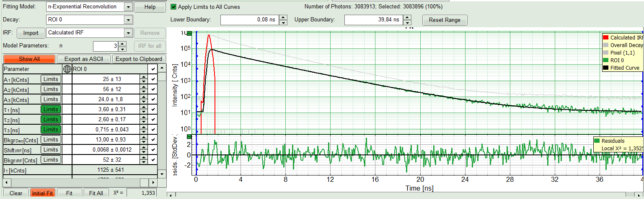Increase the model parameter n with up arrow
The height and width of the screenshot is (199, 644).
pos(122,44)
